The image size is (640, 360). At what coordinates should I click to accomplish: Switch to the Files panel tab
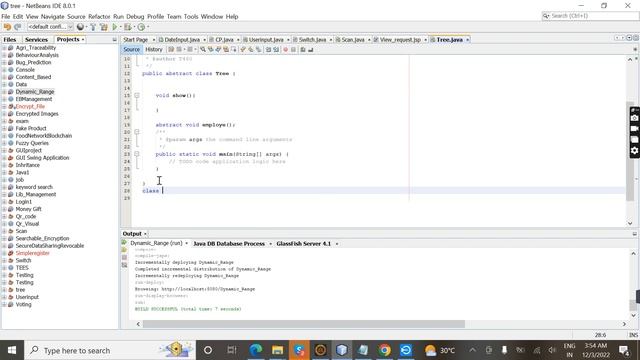coord(10,40)
